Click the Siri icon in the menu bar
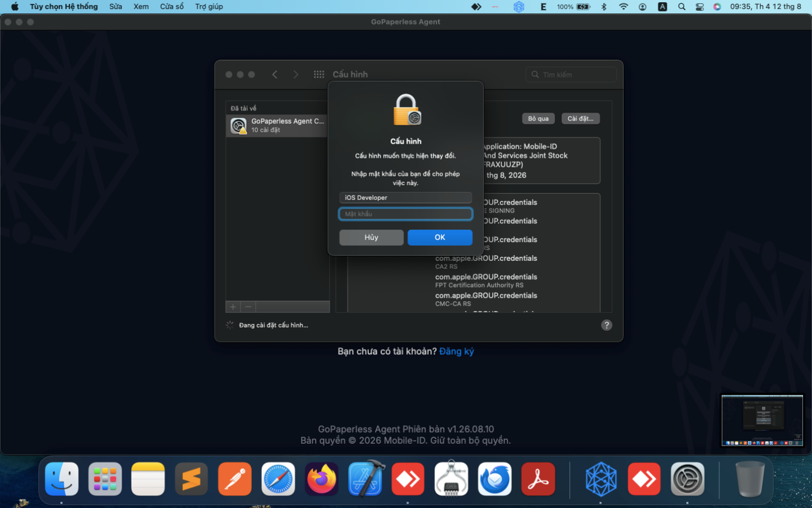Image resolution: width=812 pixels, height=508 pixels. point(717,7)
